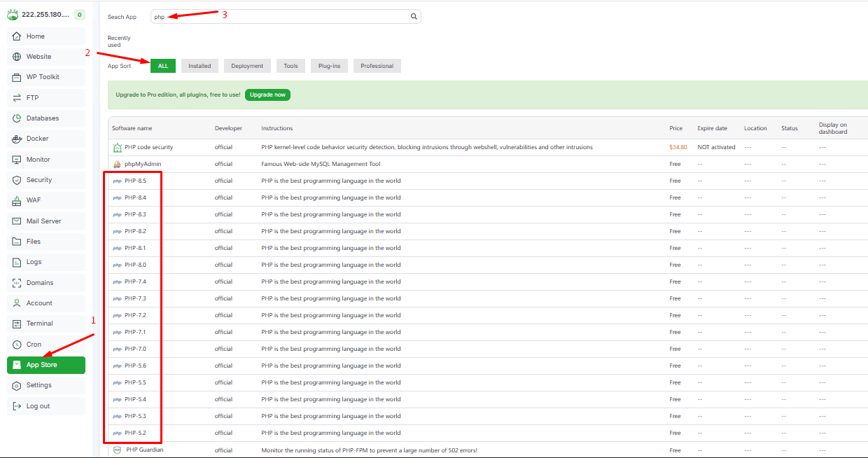Open the PHP-8.3 software entry
This screenshot has width=868, height=458.
pyautogui.click(x=135, y=214)
